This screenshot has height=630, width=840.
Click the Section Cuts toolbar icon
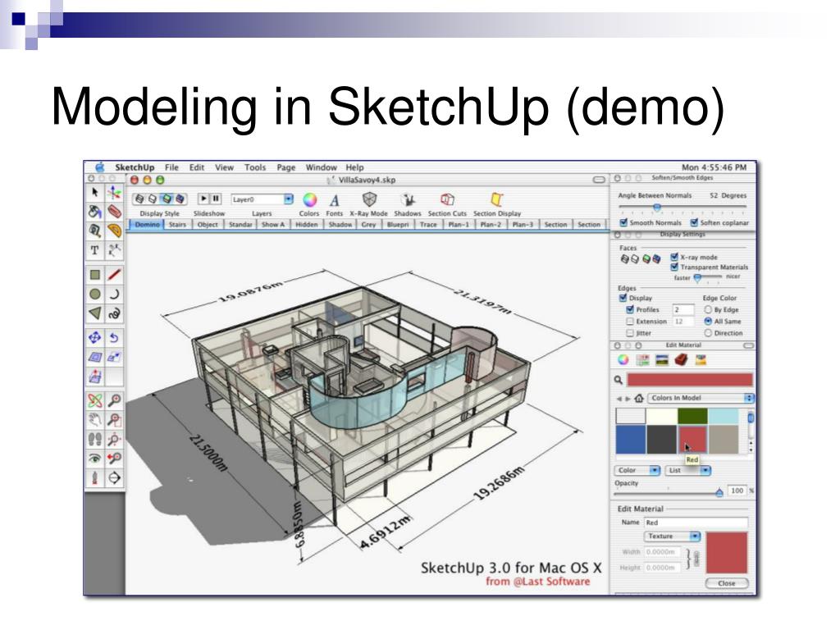(447, 200)
